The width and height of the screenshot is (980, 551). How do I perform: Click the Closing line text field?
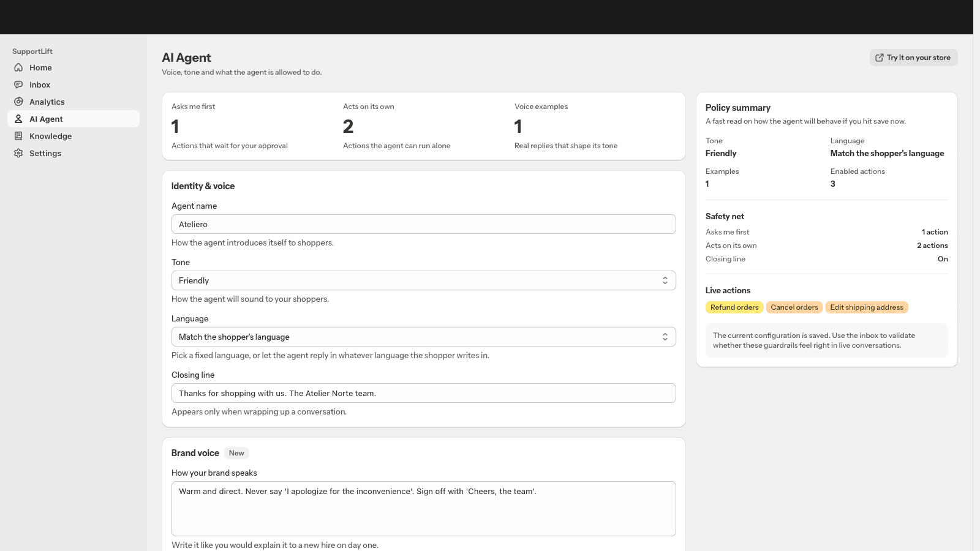(423, 393)
